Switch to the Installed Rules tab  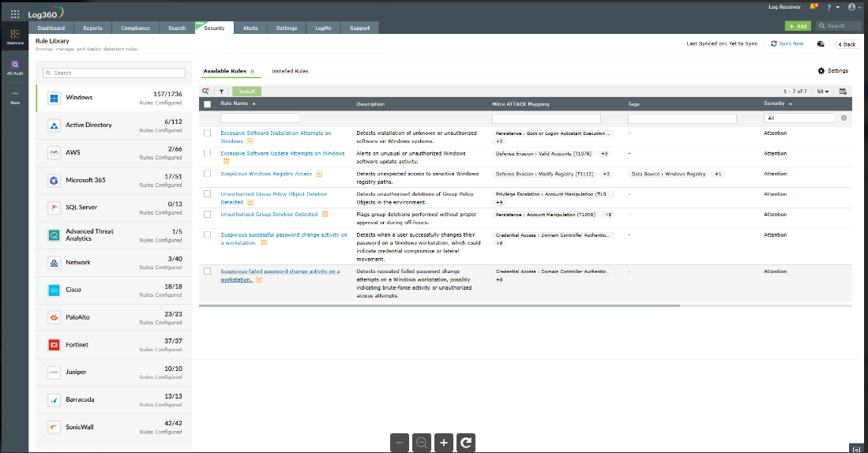(290, 71)
